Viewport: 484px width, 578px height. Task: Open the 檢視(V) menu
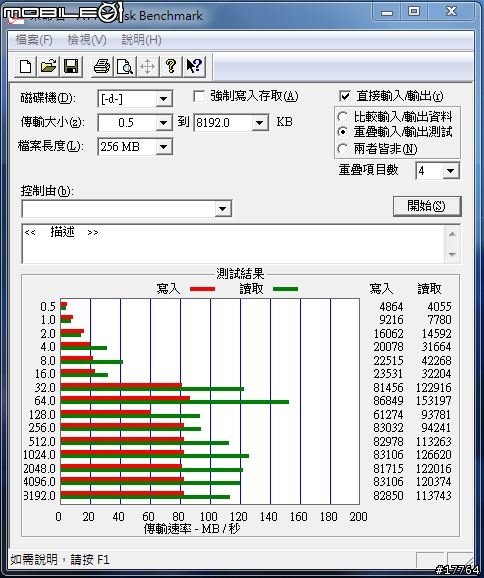point(87,40)
